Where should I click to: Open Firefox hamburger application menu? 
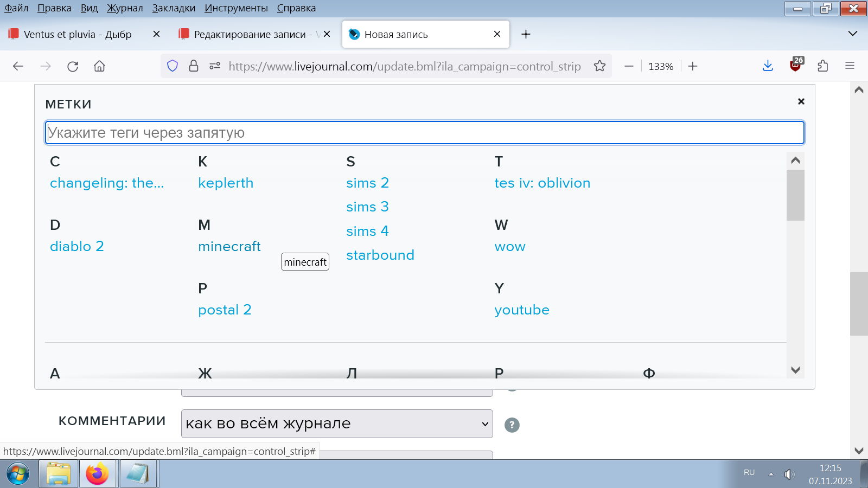[x=850, y=66]
